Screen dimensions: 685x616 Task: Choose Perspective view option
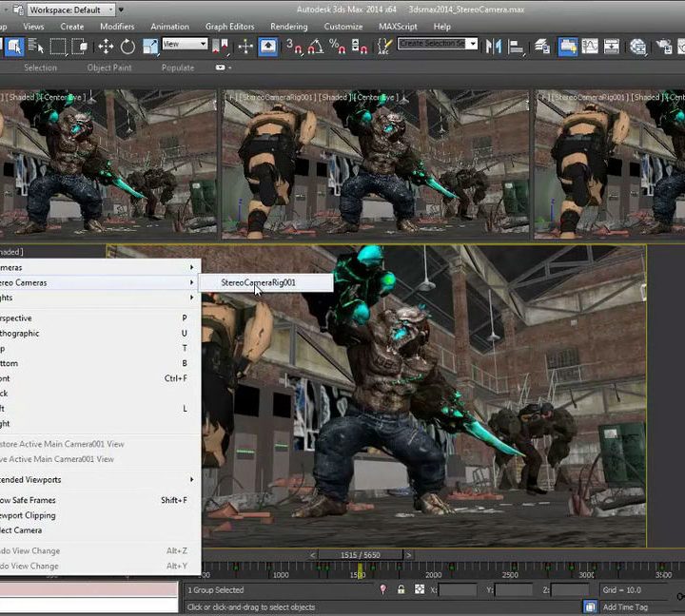pos(98,318)
